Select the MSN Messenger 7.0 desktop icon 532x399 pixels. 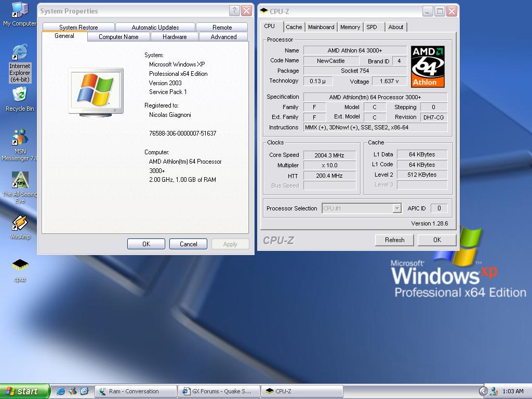click(20, 145)
